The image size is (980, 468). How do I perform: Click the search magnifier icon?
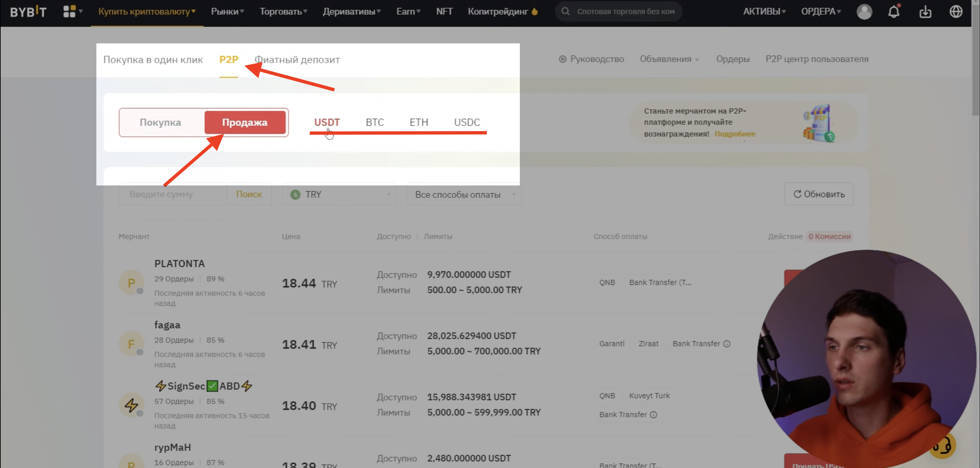[565, 11]
